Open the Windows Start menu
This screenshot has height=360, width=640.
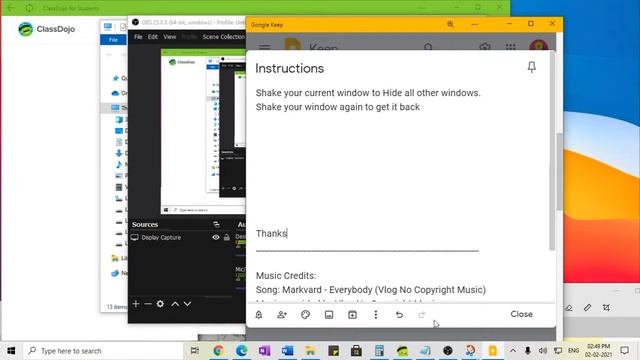coord(11,351)
